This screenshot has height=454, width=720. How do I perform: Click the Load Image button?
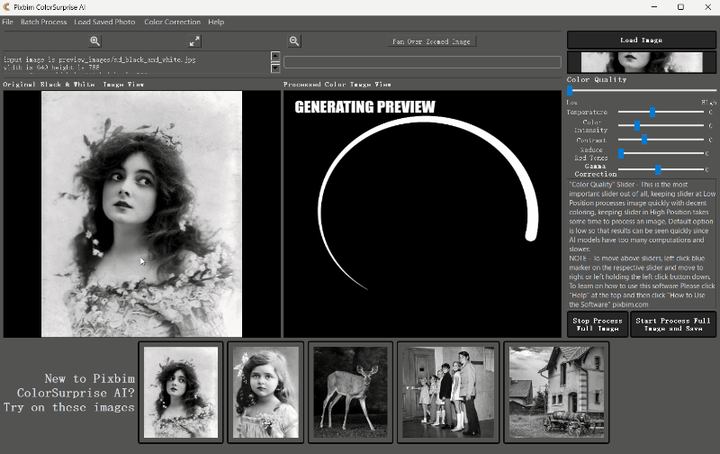(642, 40)
